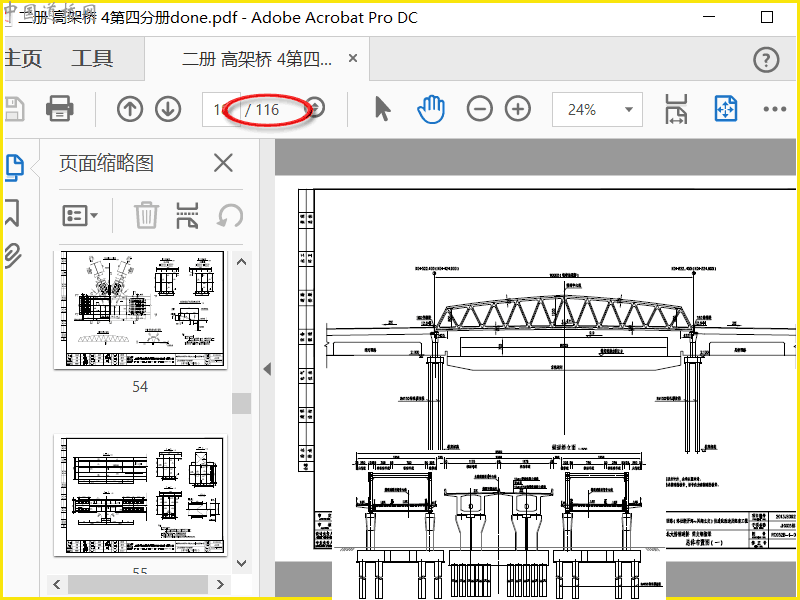The image size is (800, 600).
Task: Click the thumbnail panel vertical scrollbar handle
Action: point(241,404)
